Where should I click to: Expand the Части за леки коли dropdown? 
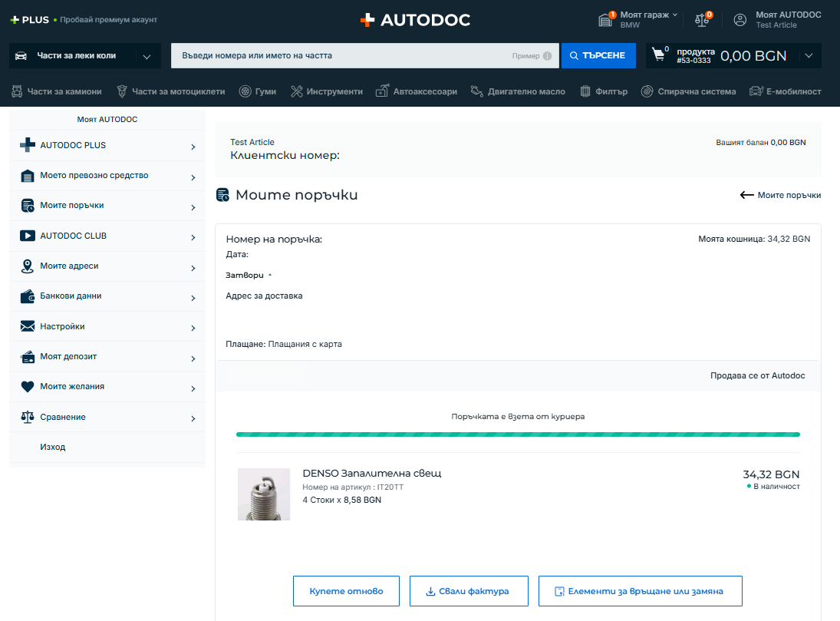pyautogui.click(x=147, y=56)
